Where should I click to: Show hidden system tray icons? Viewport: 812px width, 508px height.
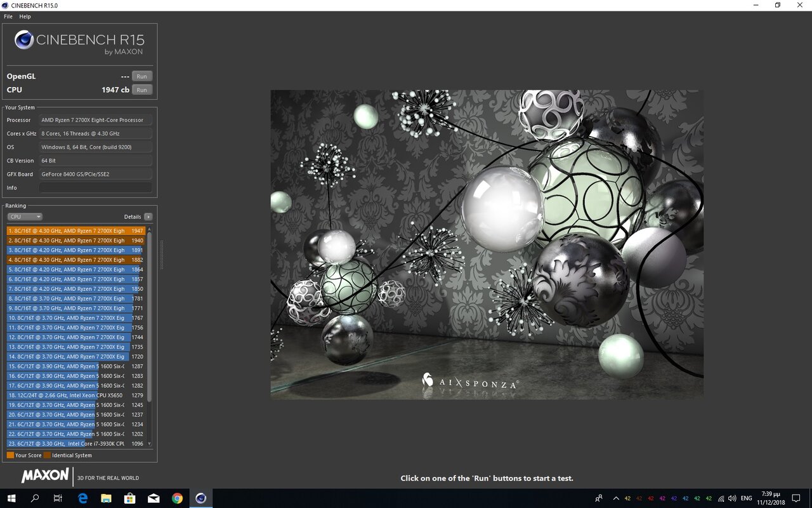point(615,498)
